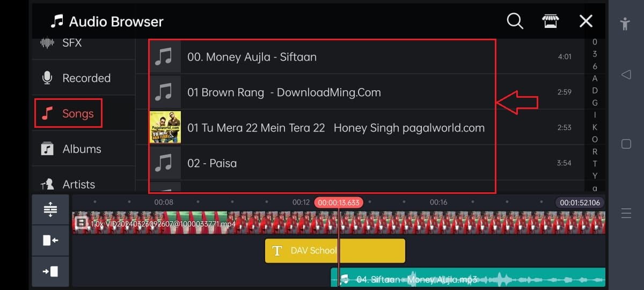Open the audio search magnifier icon

(x=515, y=21)
